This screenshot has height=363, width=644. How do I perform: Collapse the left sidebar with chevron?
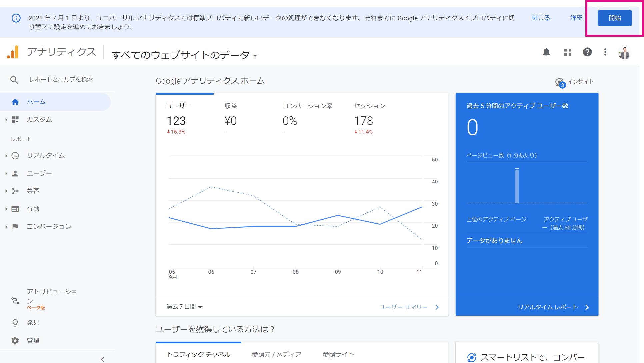(x=102, y=359)
